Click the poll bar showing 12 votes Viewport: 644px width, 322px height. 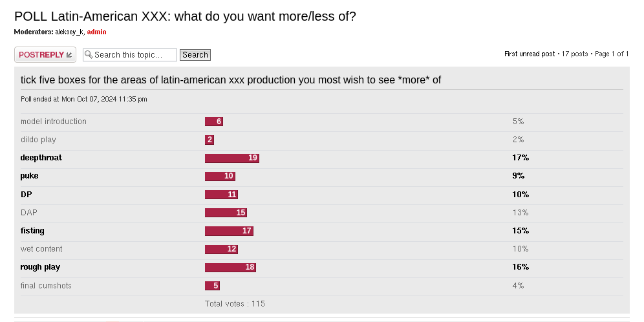point(221,249)
